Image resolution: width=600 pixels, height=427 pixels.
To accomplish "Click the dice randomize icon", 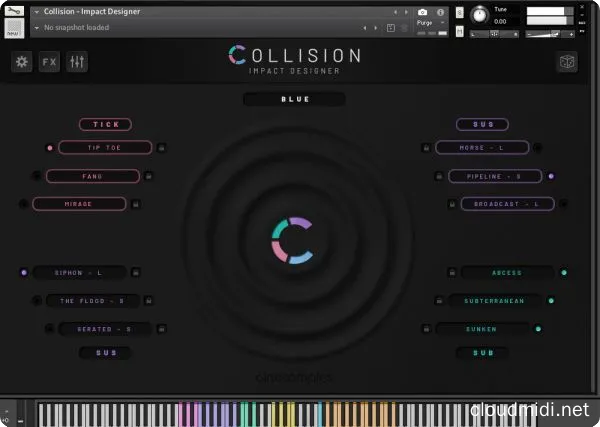I will click(x=567, y=62).
